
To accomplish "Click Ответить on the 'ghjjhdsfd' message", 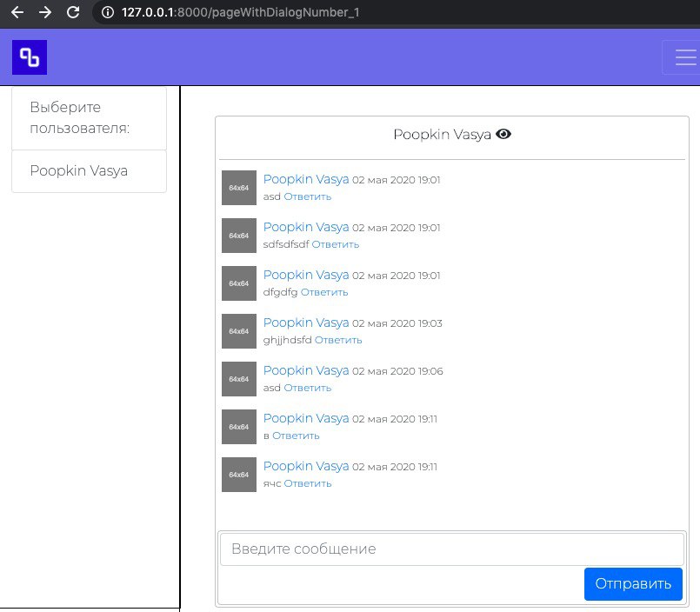I will 338,340.
